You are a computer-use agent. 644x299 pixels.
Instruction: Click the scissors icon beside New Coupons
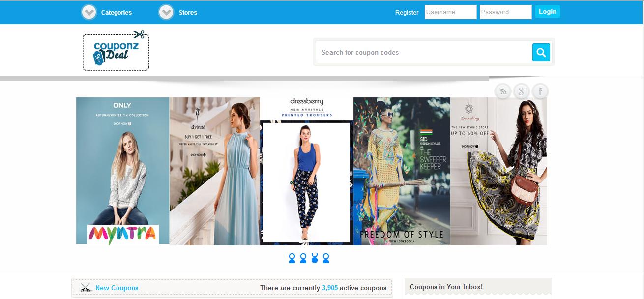pyautogui.click(x=86, y=288)
